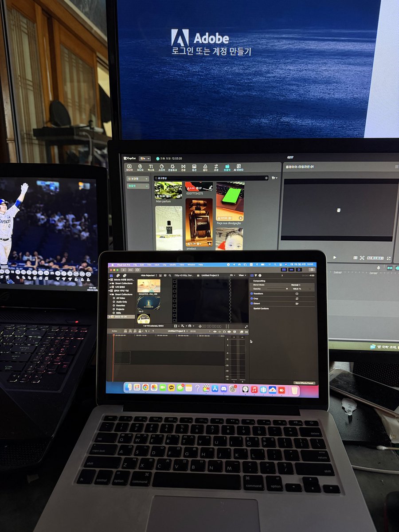Open the File menu in Final Cut Pro
The image size is (399, 532).
point(135,265)
